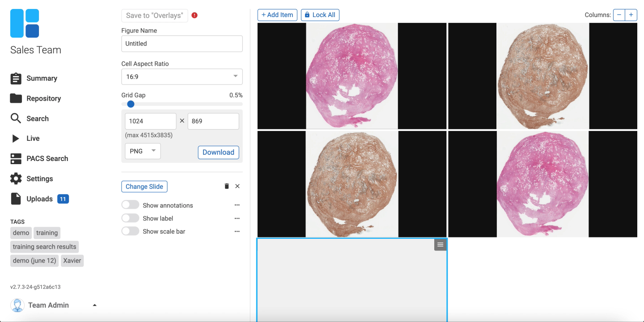Screen dimensions: 644x322
Task: Go to Summary in sidebar
Action: click(42, 78)
